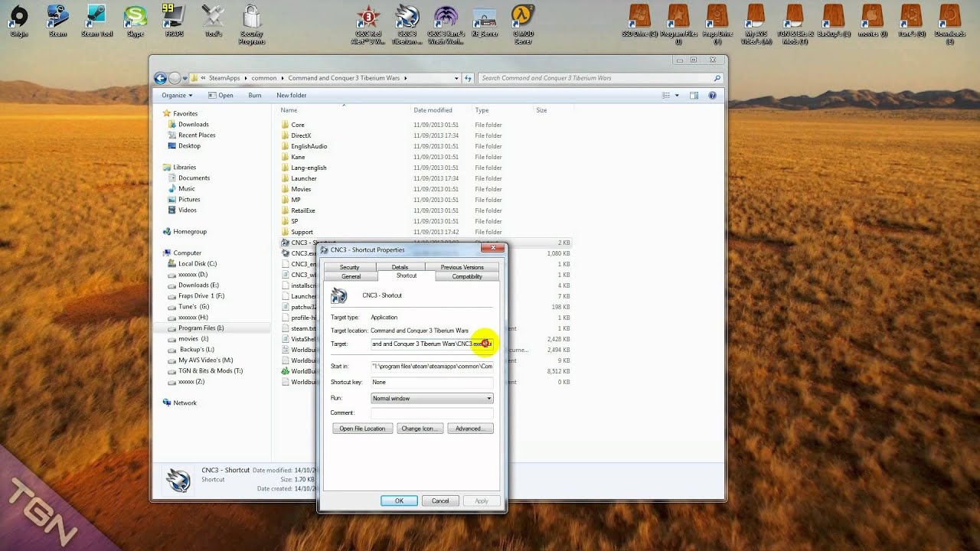Switch to the Compatibility tab
The image size is (980, 551).
click(467, 276)
